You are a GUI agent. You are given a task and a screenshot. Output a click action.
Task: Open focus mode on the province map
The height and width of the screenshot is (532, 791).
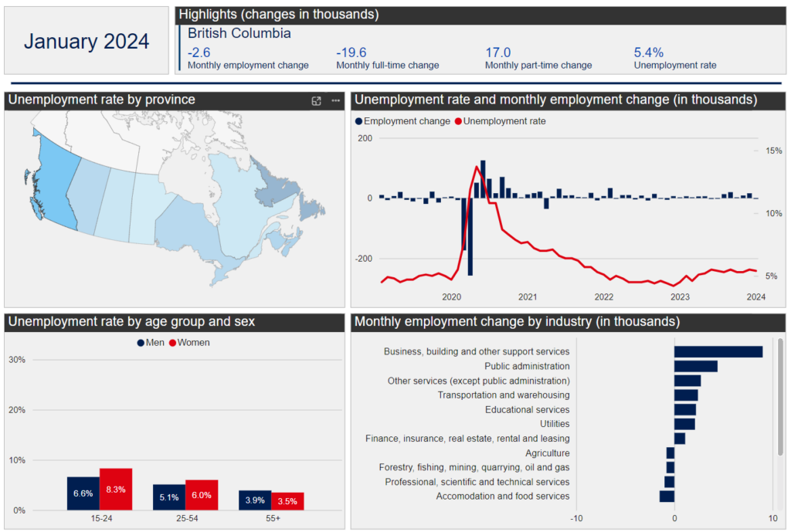(316, 101)
